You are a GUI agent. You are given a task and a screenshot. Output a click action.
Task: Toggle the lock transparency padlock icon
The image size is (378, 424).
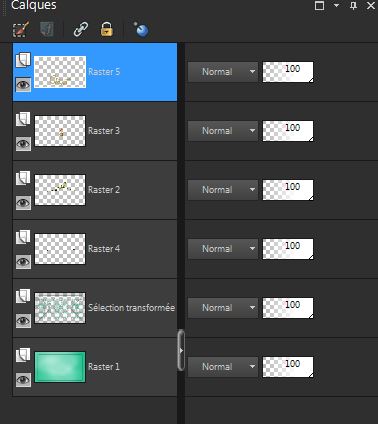107,29
